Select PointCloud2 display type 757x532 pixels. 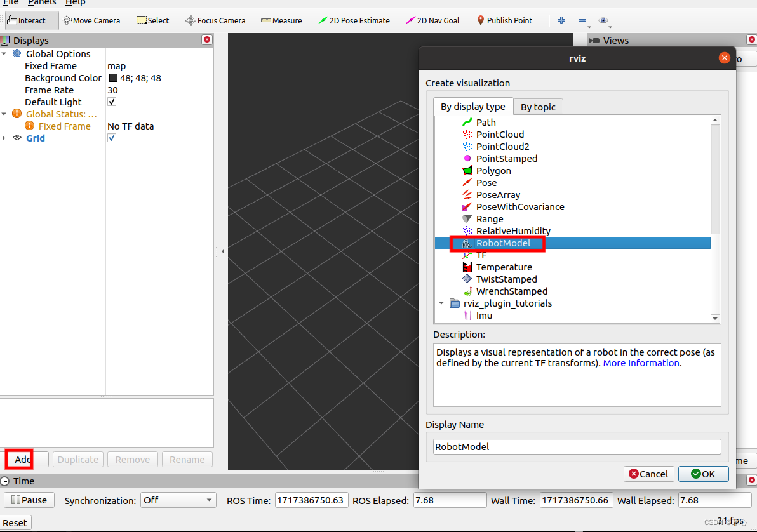(x=502, y=146)
